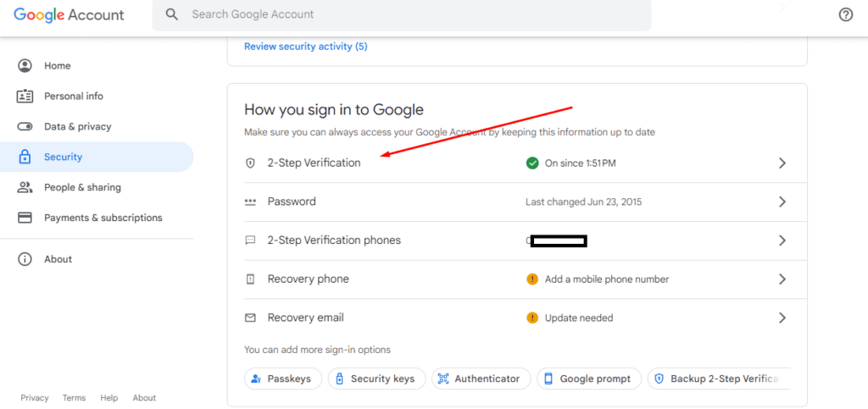Click the Help footer link

pos(109,398)
